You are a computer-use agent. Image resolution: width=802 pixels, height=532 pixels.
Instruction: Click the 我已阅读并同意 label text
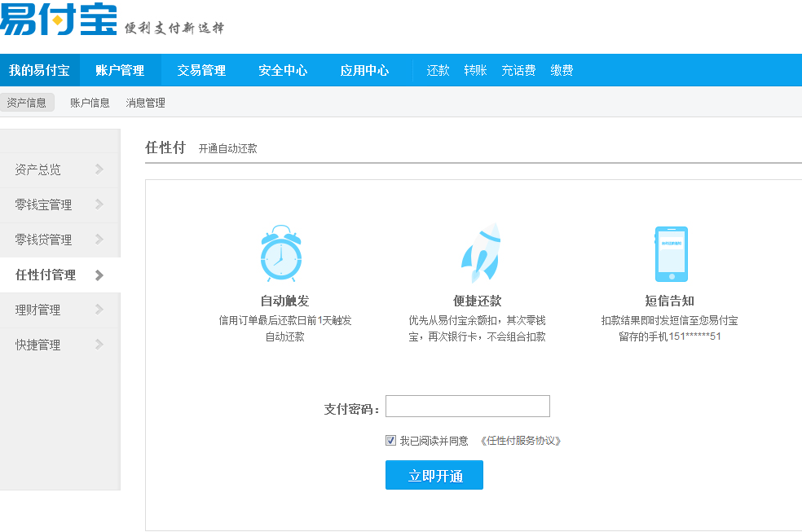434,441
